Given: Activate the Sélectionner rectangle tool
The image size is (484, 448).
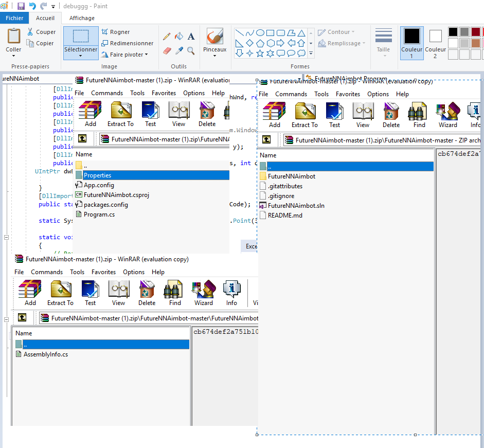Looking at the screenshot, I should 81,36.
